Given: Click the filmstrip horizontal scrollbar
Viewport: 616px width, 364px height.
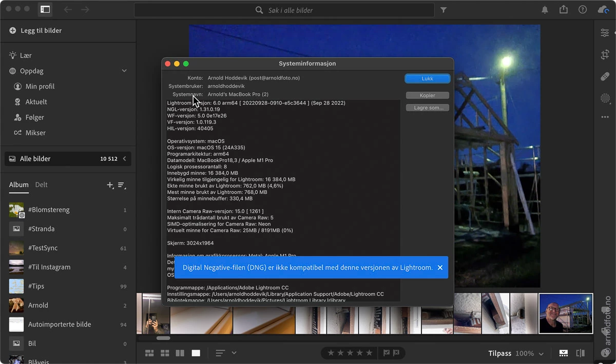Looking at the screenshot, I should [x=163, y=338].
